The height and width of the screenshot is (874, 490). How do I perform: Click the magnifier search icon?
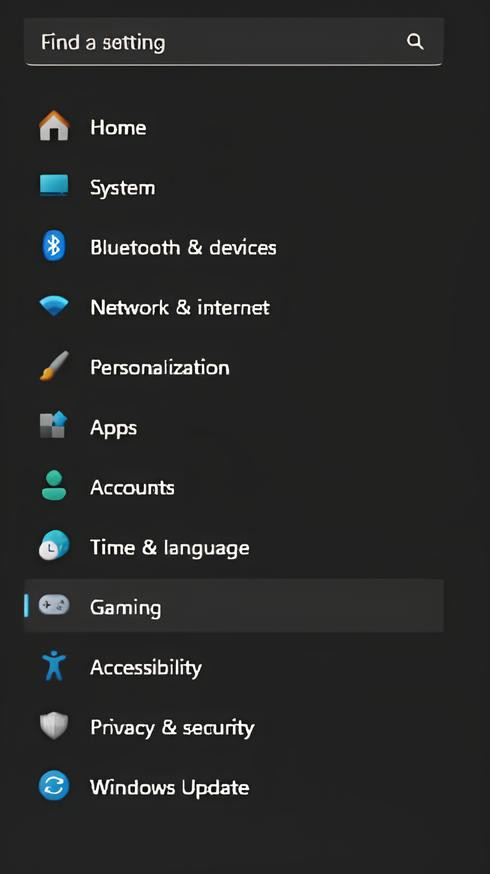[x=415, y=41]
